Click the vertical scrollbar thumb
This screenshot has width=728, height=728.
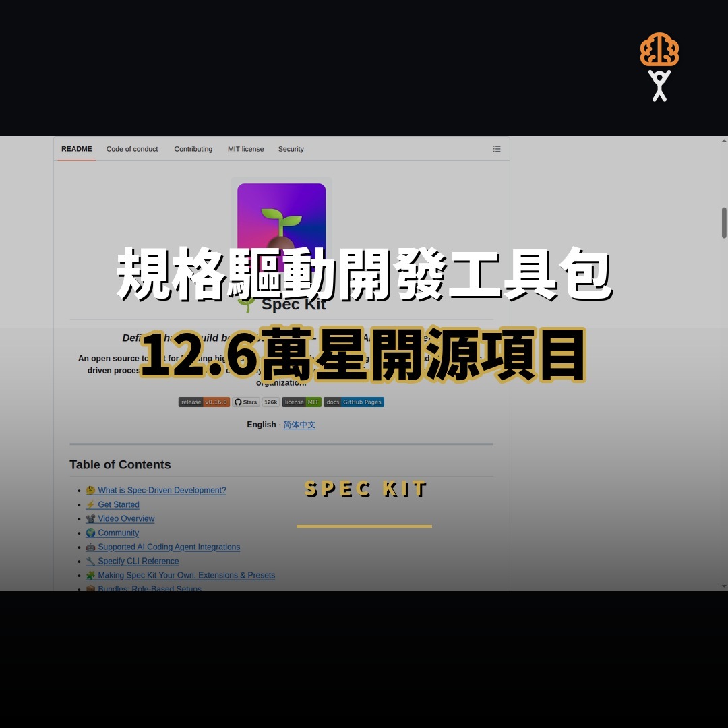(x=724, y=223)
